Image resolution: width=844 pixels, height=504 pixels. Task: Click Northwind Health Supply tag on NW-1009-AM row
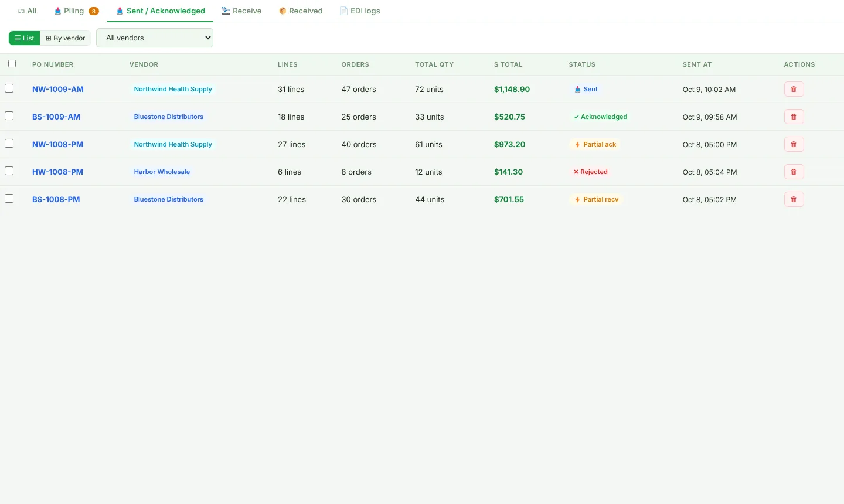(x=173, y=90)
